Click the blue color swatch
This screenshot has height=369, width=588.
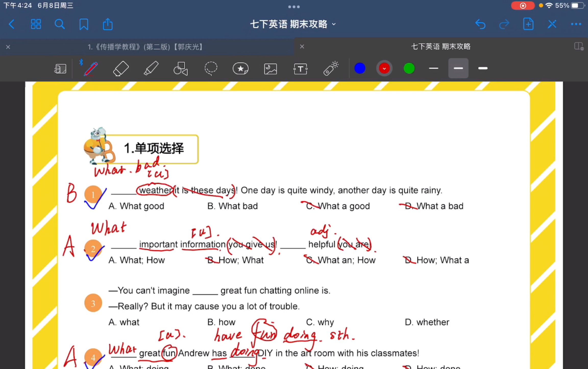pyautogui.click(x=361, y=68)
